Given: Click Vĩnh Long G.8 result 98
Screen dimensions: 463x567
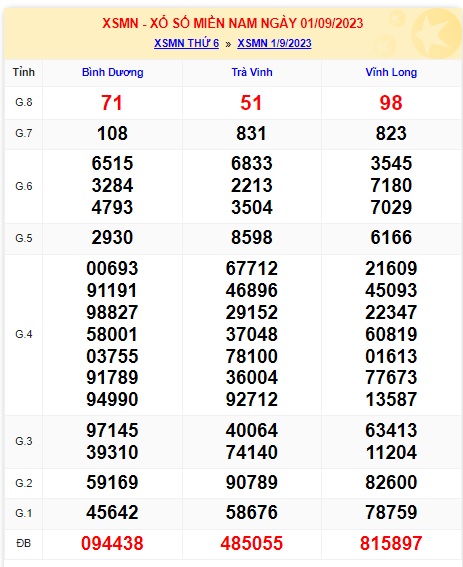Looking at the screenshot, I should (x=391, y=103).
